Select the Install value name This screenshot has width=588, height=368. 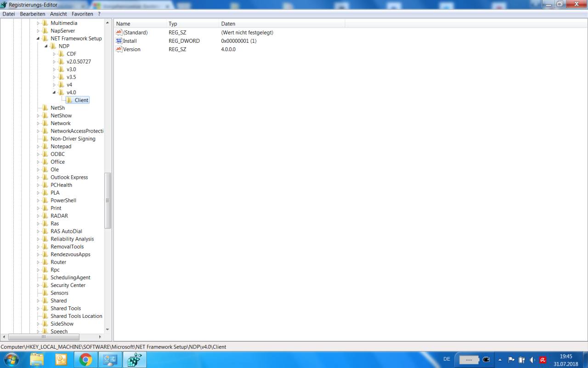point(130,41)
